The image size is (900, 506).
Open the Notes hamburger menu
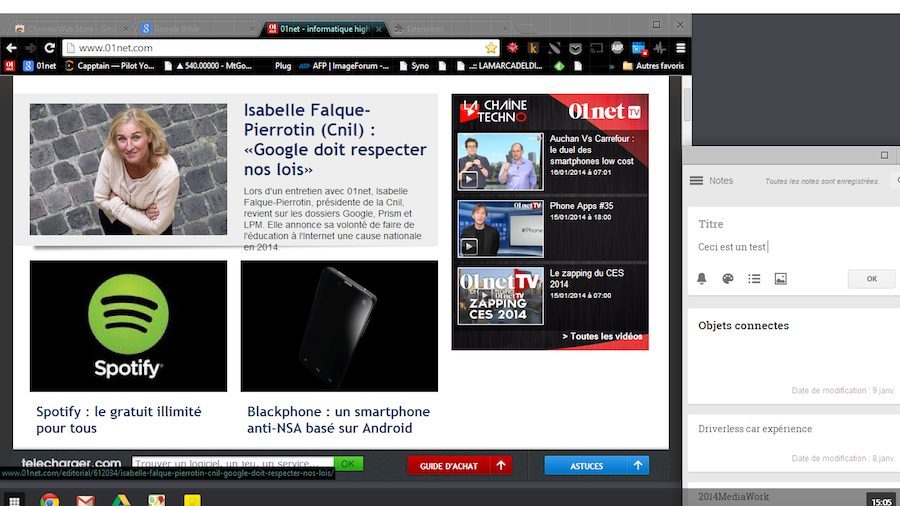(x=696, y=181)
